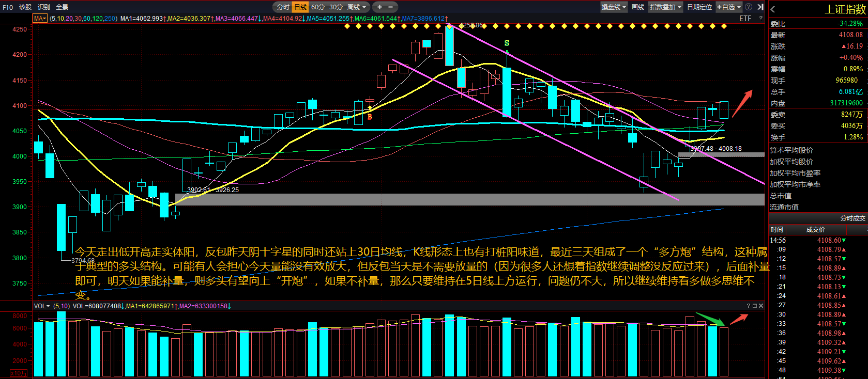Zoom in chart with plus button

click(x=379, y=7)
